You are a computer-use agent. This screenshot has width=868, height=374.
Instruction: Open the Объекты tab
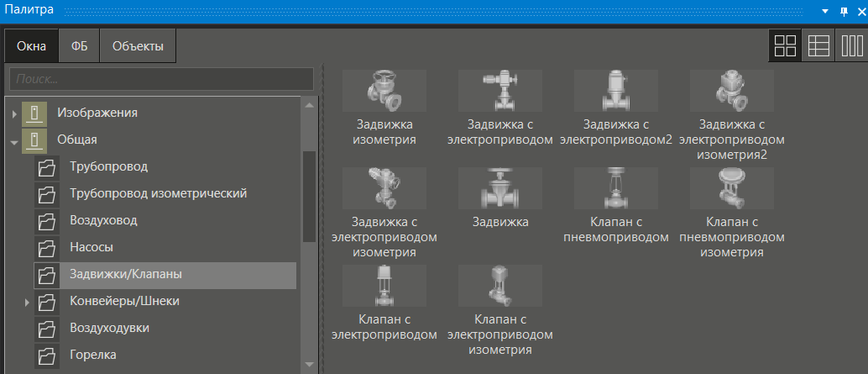pos(138,46)
